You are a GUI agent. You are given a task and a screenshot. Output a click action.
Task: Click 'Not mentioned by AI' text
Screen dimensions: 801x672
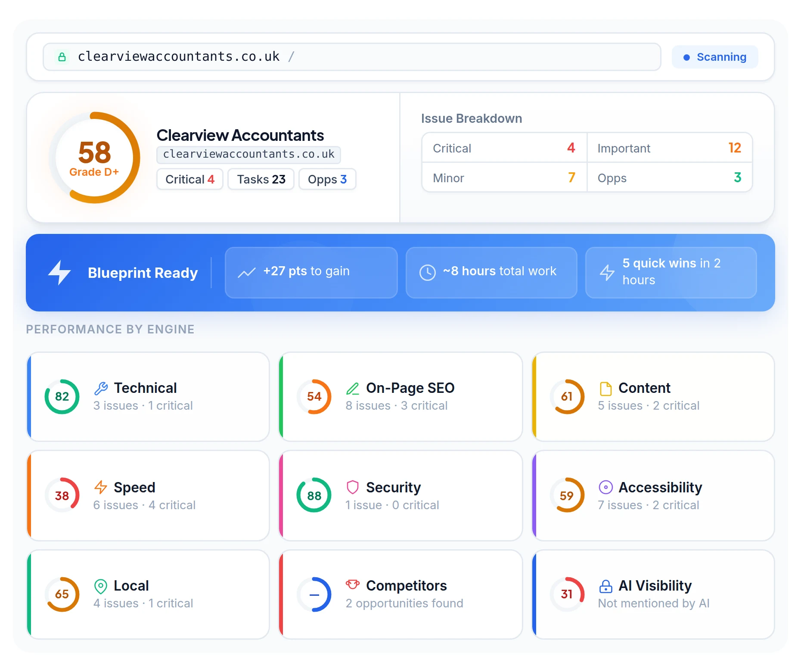point(654,604)
